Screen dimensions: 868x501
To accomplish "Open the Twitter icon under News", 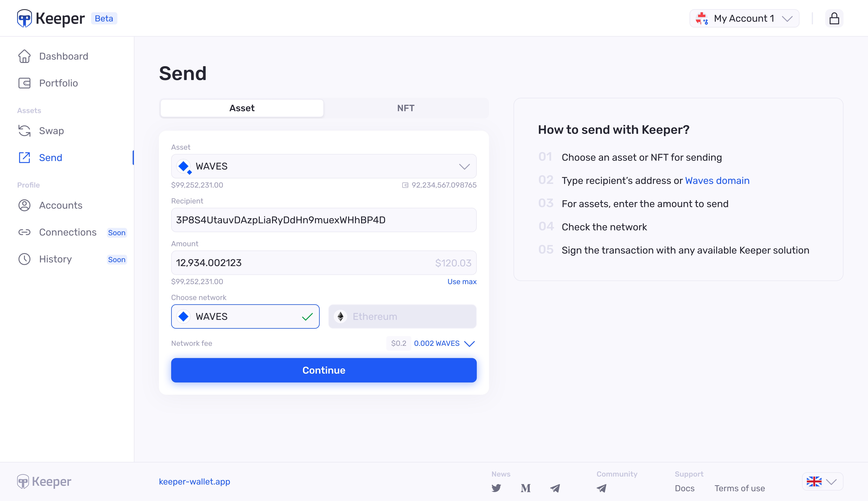I will (x=496, y=488).
